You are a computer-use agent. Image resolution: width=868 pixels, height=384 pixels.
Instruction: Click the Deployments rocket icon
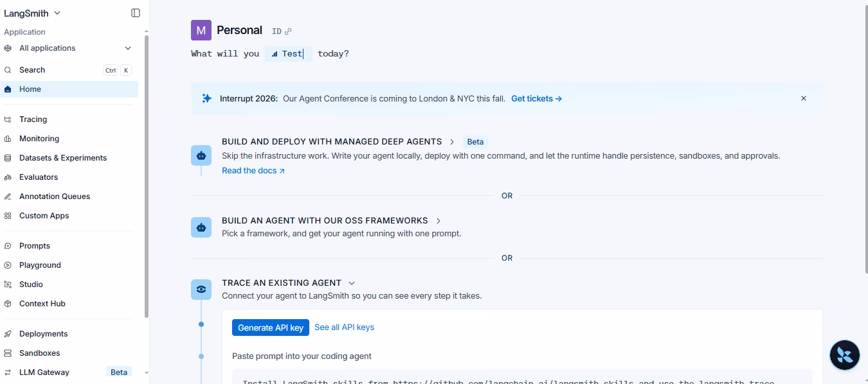pyautogui.click(x=8, y=334)
